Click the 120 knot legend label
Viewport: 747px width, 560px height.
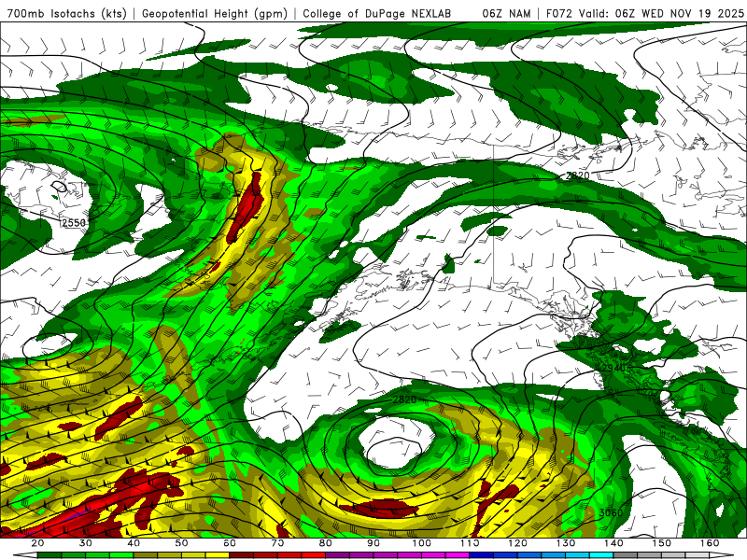(518, 543)
